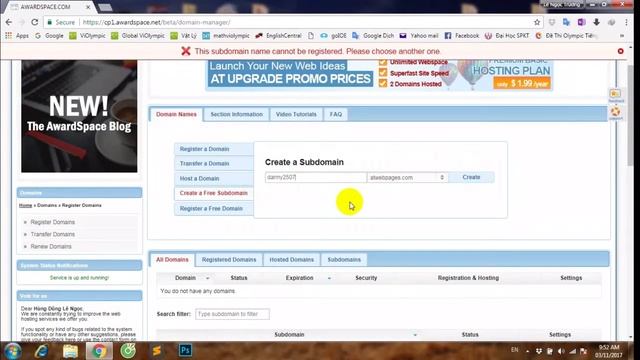Click the Support lifebuoy side icon

pos(616,112)
